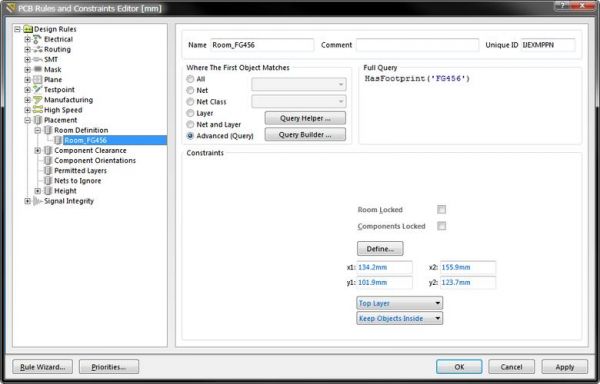Screen dimensions: 600x384
Task: Select the Advanced (Query) radio button
Action: [x=190, y=136]
